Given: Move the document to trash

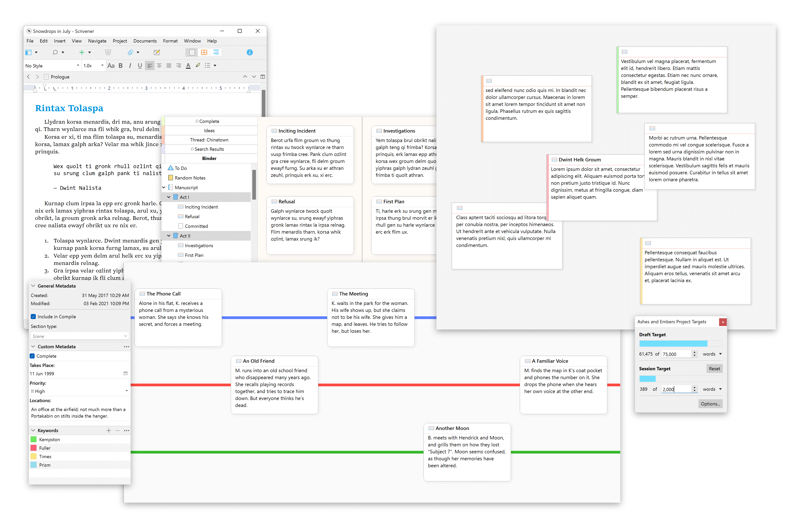Looking at the screenshot, I should click(x=108, y=52).
